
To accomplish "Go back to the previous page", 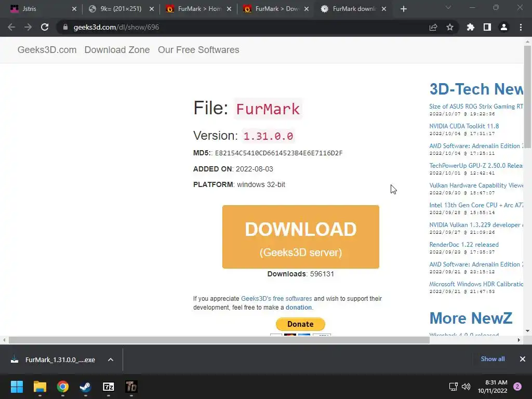I will pos(11,27).
